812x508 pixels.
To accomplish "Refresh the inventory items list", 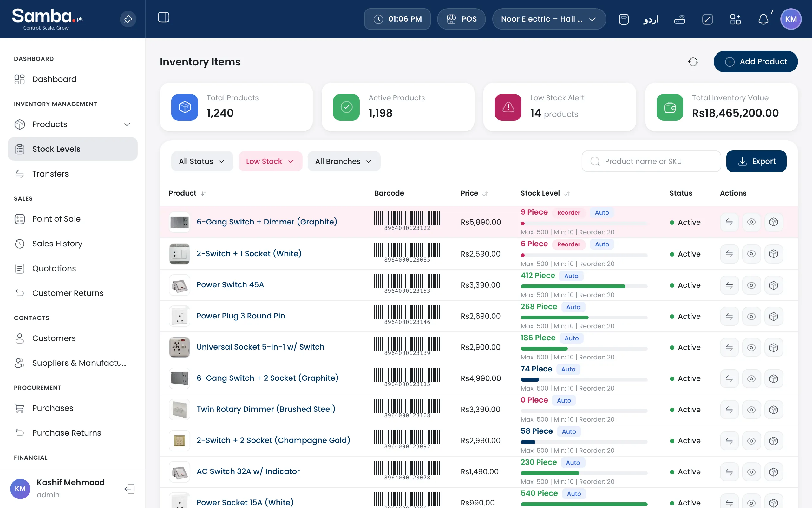I will point(693,62).
